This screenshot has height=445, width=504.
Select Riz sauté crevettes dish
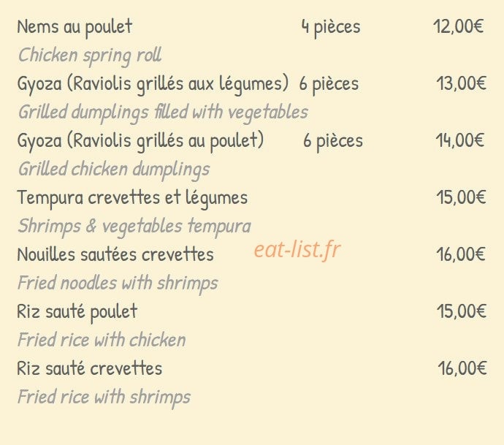point(89,369)
